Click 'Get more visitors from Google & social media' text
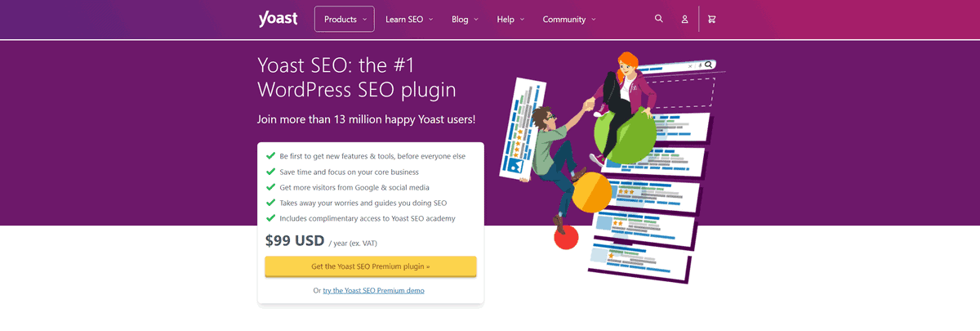 pos(354,188)
